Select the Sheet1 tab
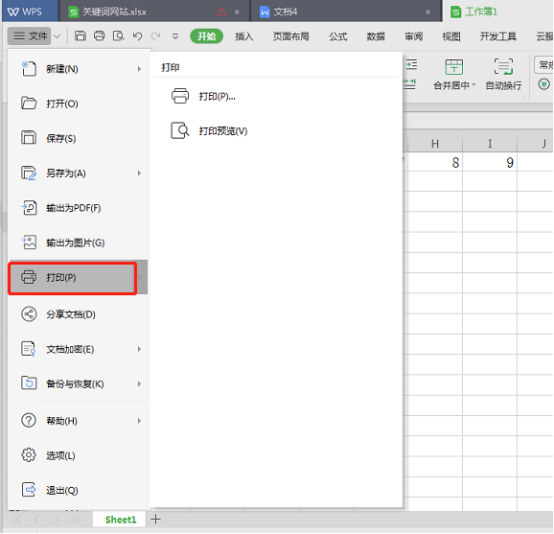 coord(120,519)
